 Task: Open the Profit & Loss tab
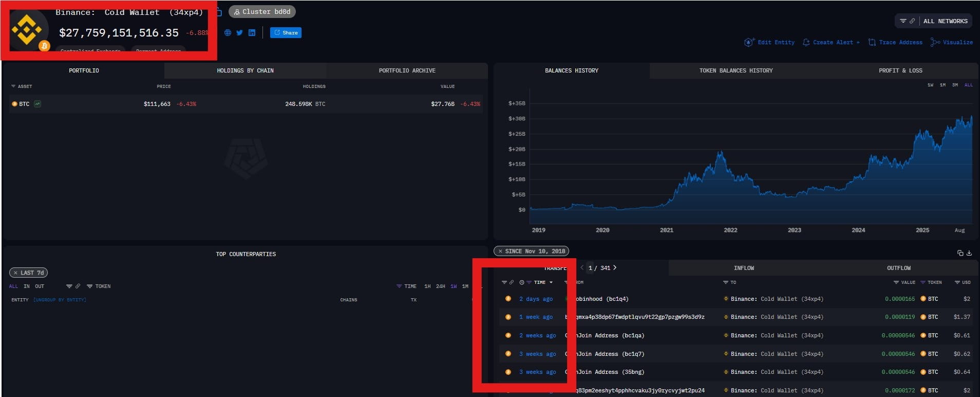[x=900, y=70]
